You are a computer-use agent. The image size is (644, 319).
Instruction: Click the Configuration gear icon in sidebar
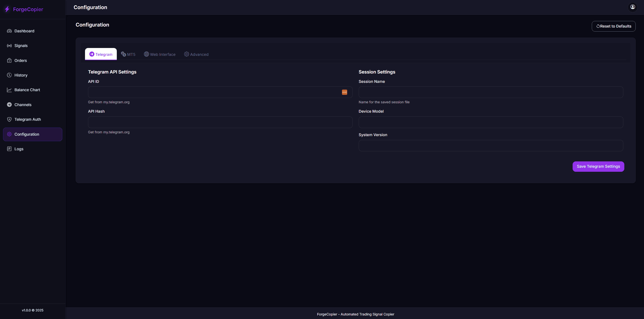9,134
